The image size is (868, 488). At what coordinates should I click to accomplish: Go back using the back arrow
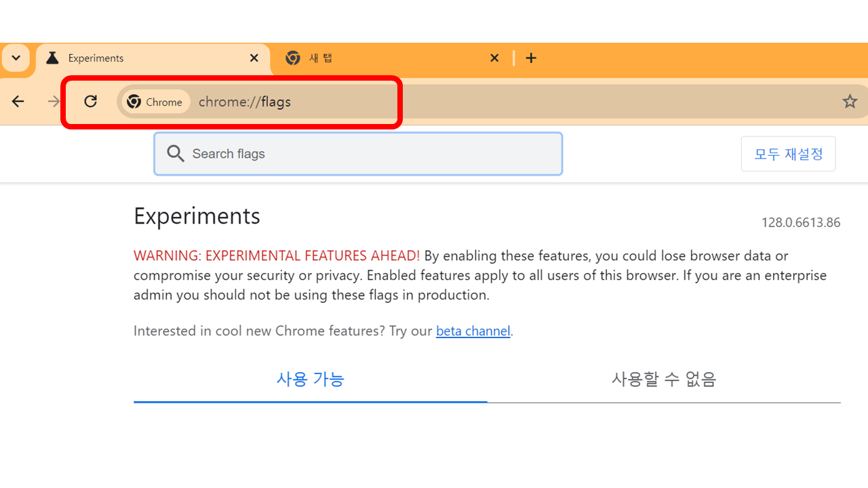(x=18, y=102)
